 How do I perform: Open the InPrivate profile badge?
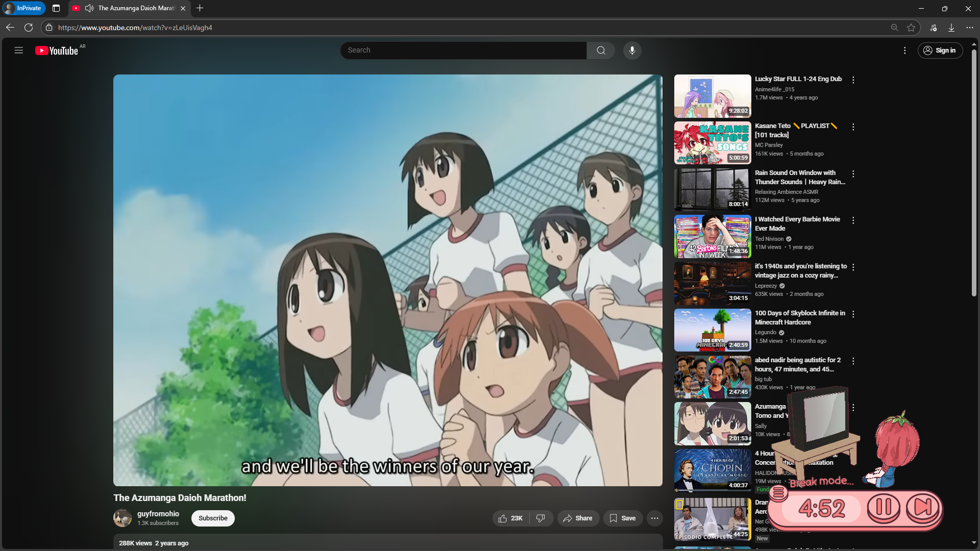pos(23,8)
